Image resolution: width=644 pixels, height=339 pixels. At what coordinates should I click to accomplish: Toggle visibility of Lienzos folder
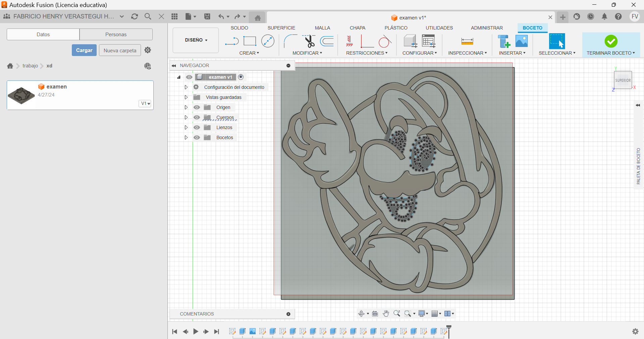click(x=197, y=127)
